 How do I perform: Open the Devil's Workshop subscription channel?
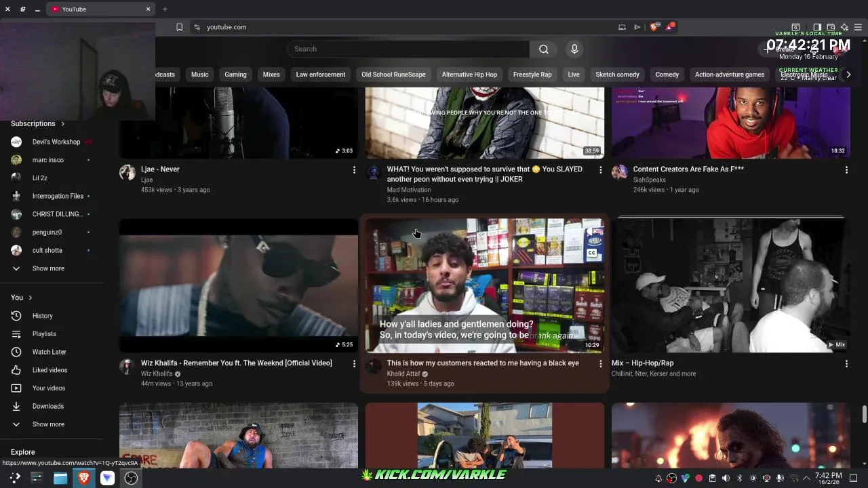[x=51, y=142]
